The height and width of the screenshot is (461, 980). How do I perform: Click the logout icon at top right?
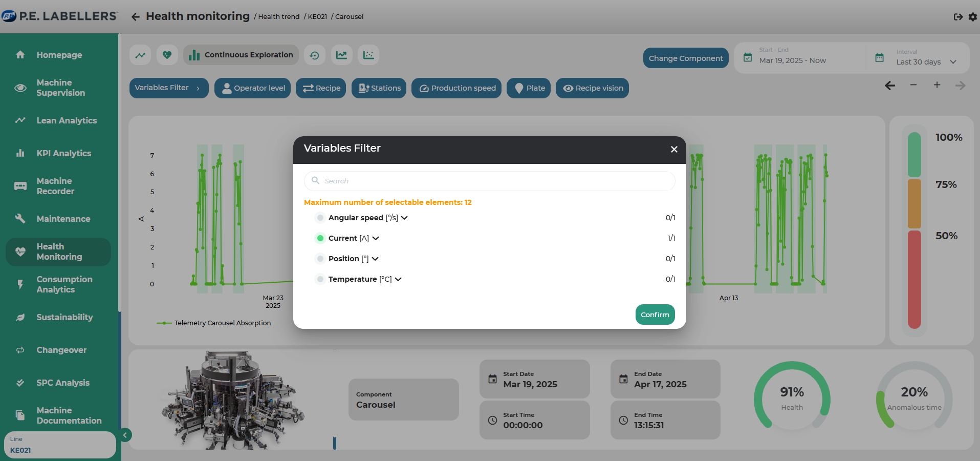coord(958,17)
